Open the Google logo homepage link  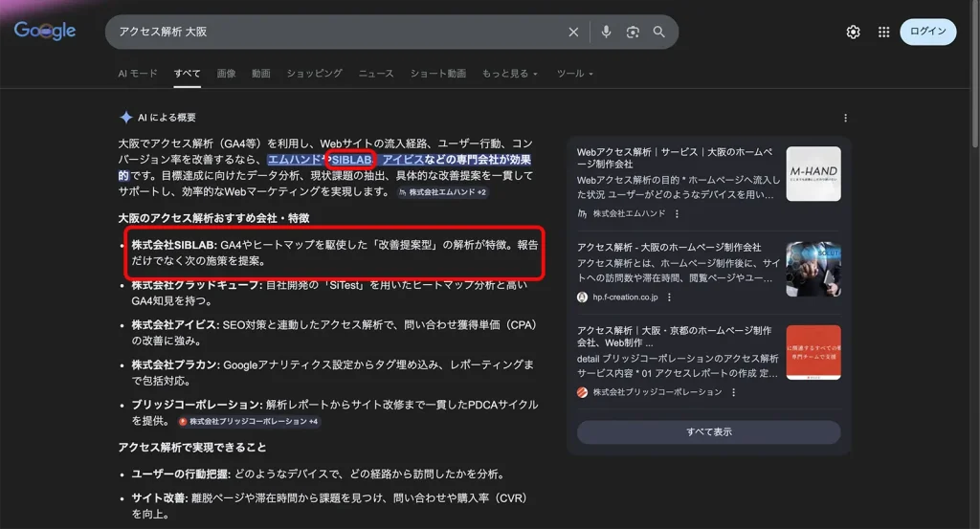(45, 31)
